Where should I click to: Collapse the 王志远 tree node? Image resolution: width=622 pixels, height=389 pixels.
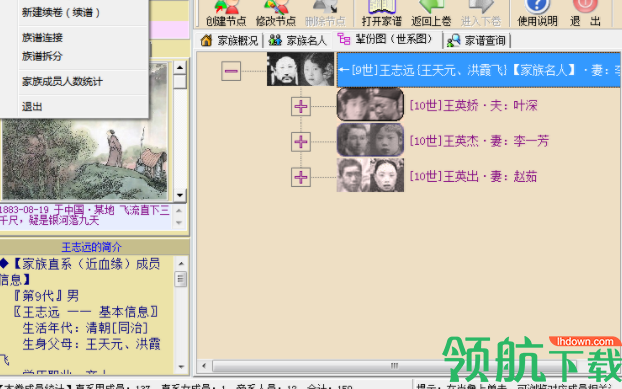click(231, 71)
